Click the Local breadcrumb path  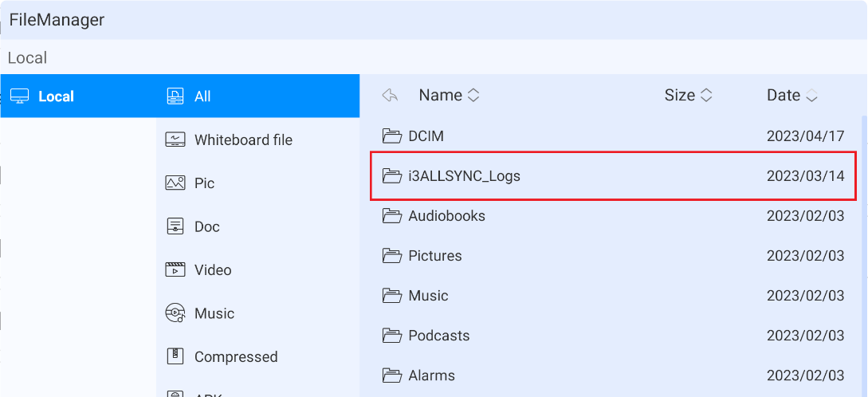click(x=27, y=57)
